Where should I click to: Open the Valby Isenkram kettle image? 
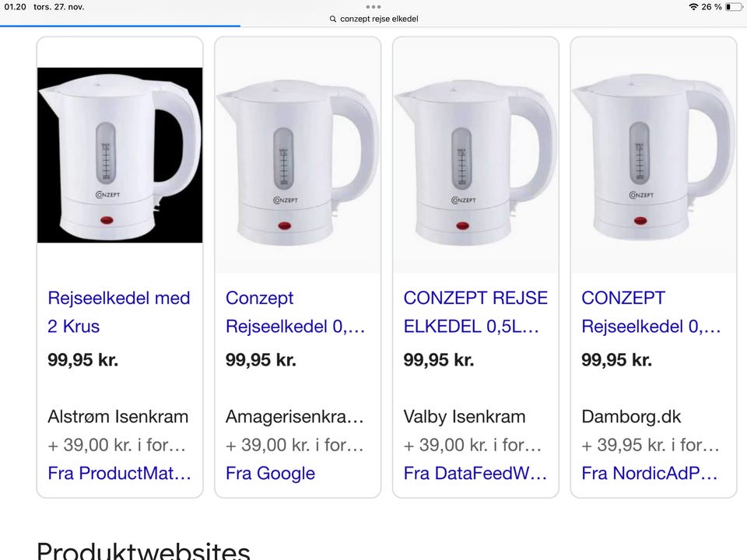pyautogui.click(x=475, y=156)
